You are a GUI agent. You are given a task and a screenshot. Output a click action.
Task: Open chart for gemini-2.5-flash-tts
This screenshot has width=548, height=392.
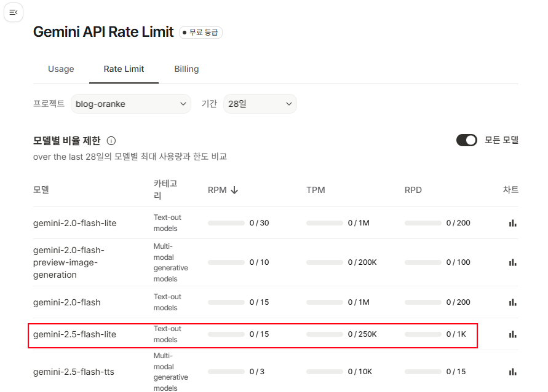click(513, 372)
